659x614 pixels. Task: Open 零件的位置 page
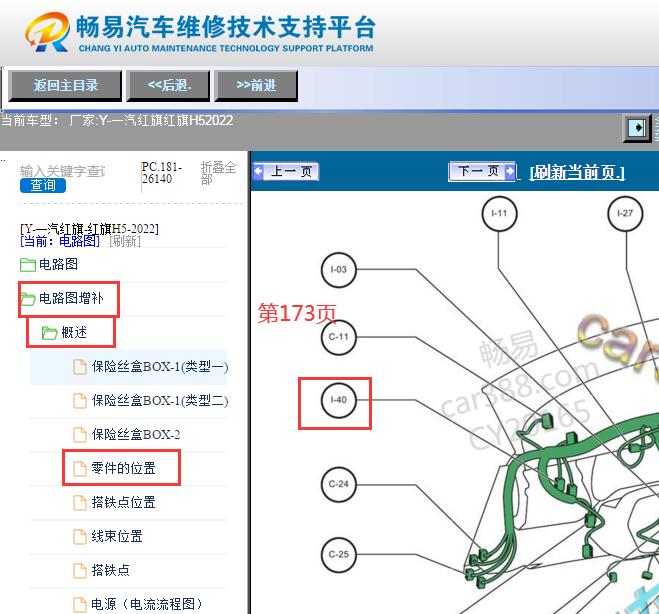(x=124, y=469)
